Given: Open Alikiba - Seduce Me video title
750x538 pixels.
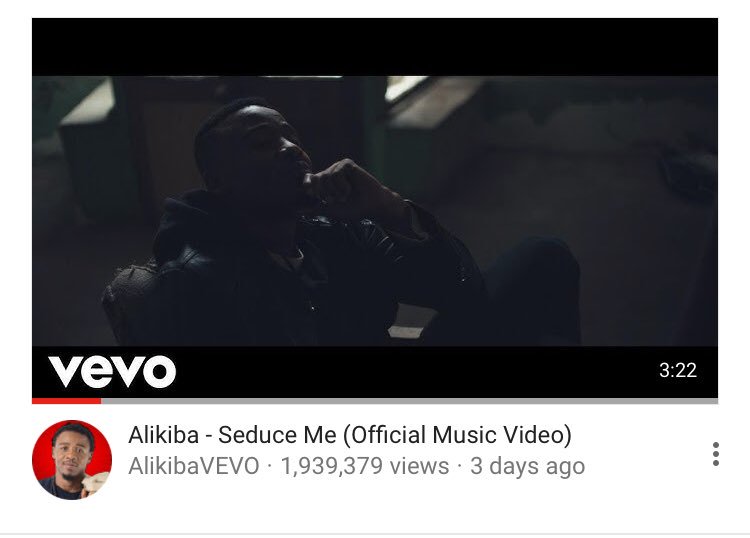Looking at the screenshot, I should (350, 435).
